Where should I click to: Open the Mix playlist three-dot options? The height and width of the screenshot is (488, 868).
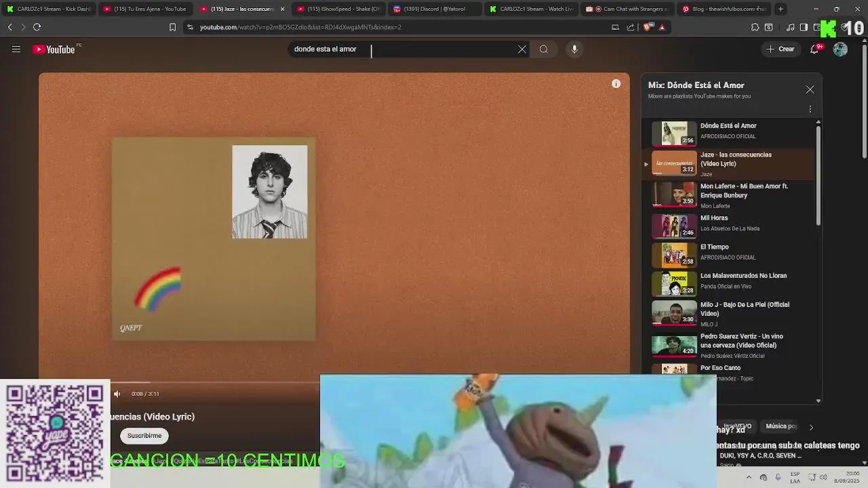[x=810, y=109]
